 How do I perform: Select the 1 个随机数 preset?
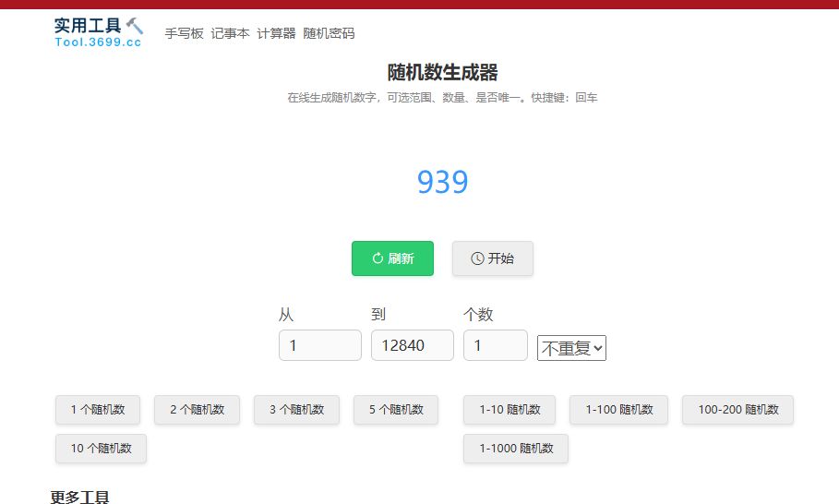pos(98,410)
